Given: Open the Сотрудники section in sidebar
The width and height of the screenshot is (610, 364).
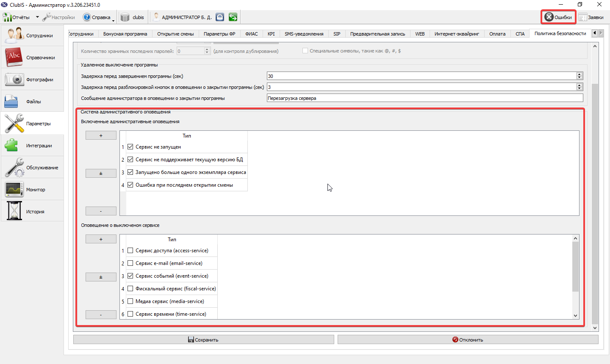Looking at the screenshot, I should (32, 35).
